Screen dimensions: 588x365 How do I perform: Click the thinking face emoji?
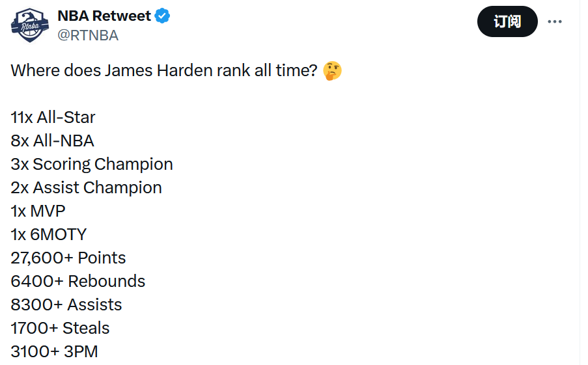point(333,71)
